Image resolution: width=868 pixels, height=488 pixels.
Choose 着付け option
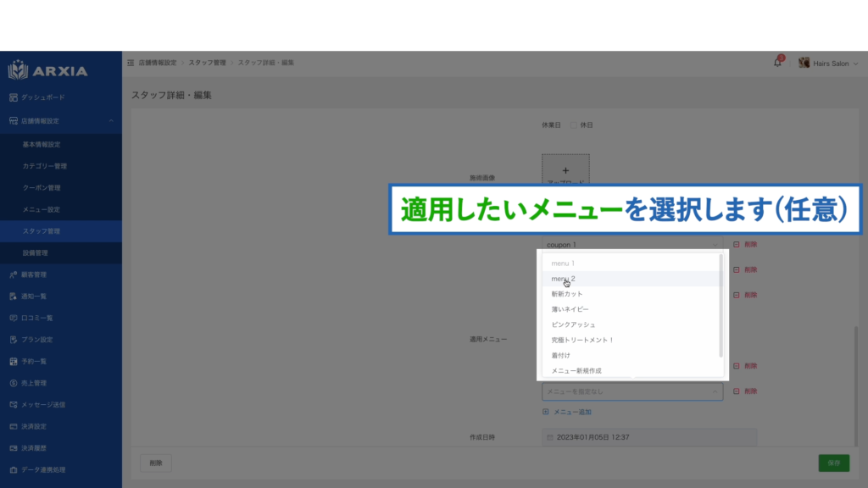pos(631,355)
